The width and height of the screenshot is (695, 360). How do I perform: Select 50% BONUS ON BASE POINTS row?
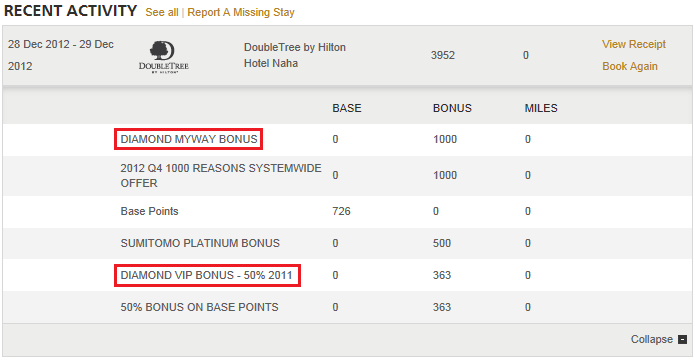click(348, 307)
